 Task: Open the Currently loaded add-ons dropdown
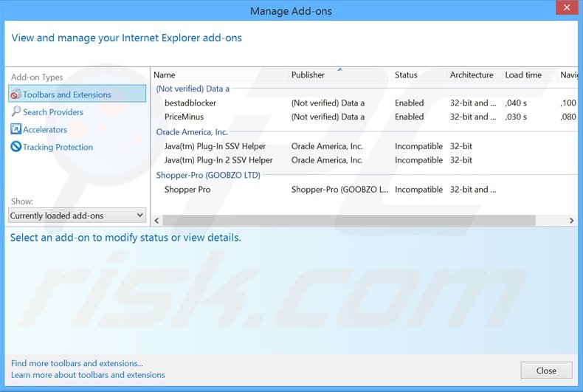click(77, 216)
